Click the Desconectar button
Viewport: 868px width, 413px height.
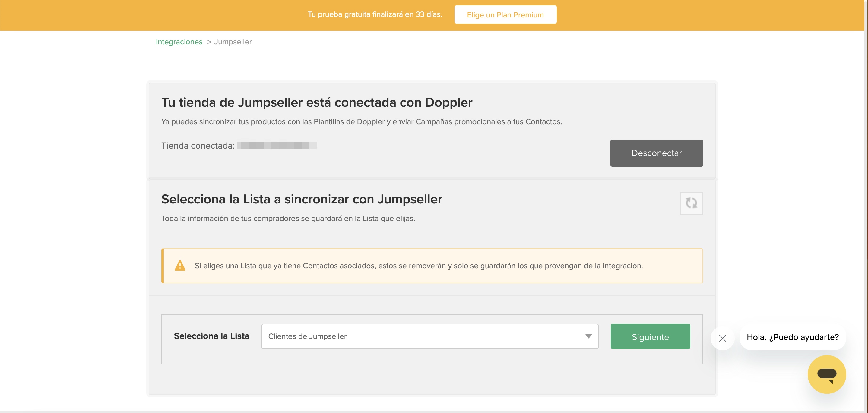click(656, 153)
